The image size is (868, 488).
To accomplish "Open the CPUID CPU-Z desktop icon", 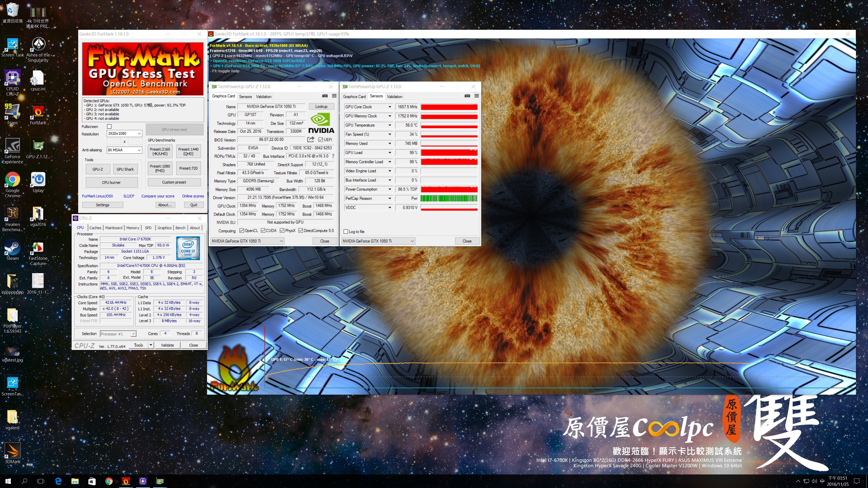I will 12,83.
